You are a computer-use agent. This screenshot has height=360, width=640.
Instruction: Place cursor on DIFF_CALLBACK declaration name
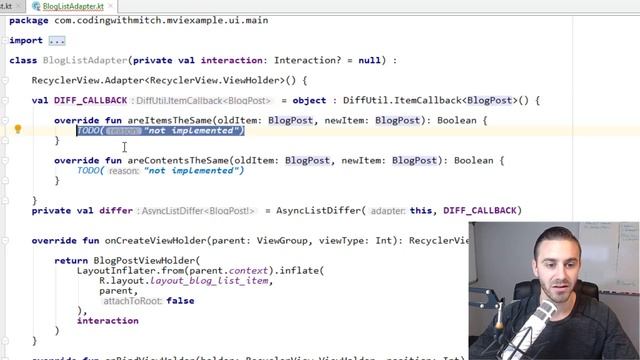click(91, 100)
